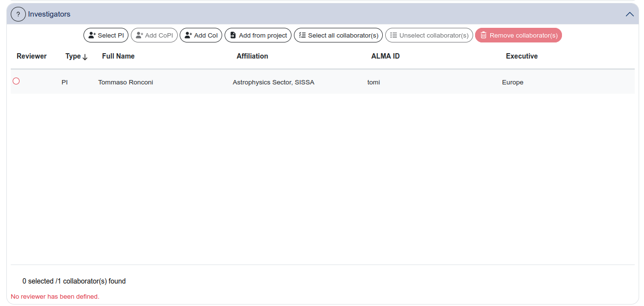Click the Investigators section title
The width and height of the screenshot is (644, 306).
pos(49,14)
